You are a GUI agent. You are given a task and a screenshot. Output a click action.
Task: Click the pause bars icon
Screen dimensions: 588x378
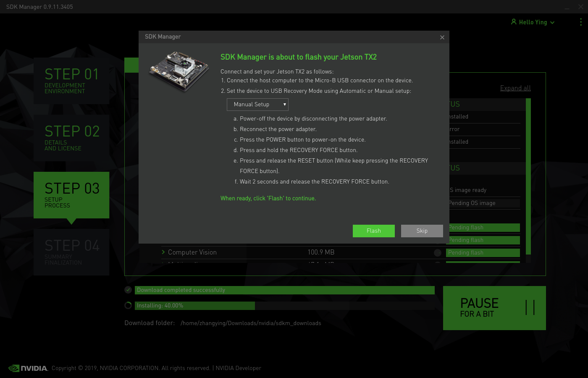point(530,307)
